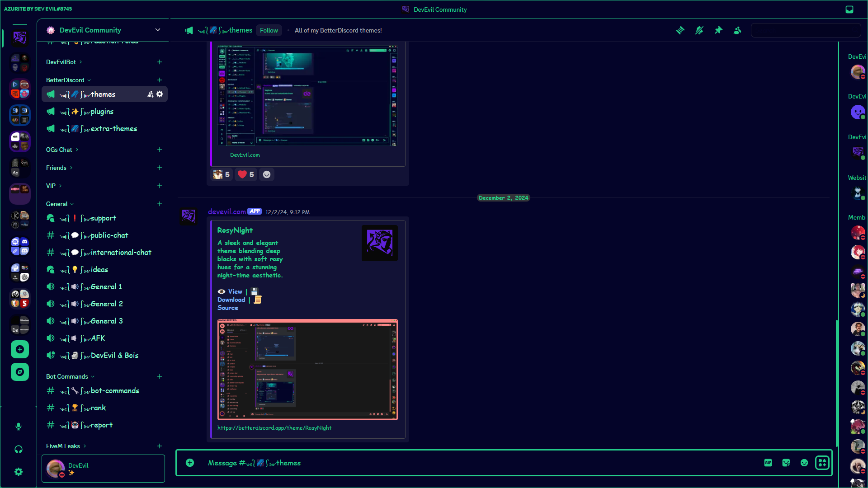The width and height of the screenshot is (868, 488).
Task: Open the RosyNight betterdiscord.app link
Action: point(274,427)
